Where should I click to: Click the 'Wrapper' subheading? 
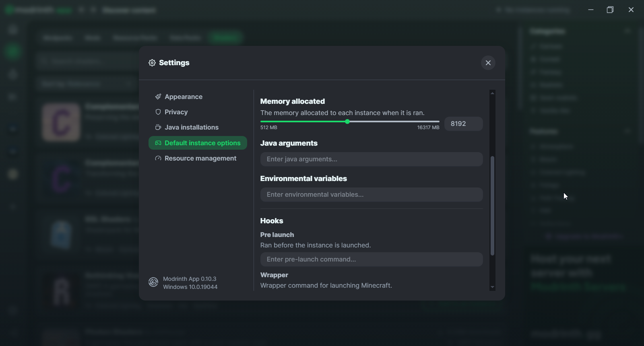click(274, 275)
